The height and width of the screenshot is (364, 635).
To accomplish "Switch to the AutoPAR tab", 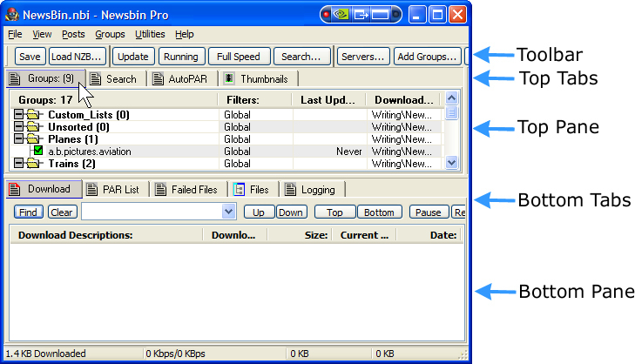I will (x=182, y=79).
